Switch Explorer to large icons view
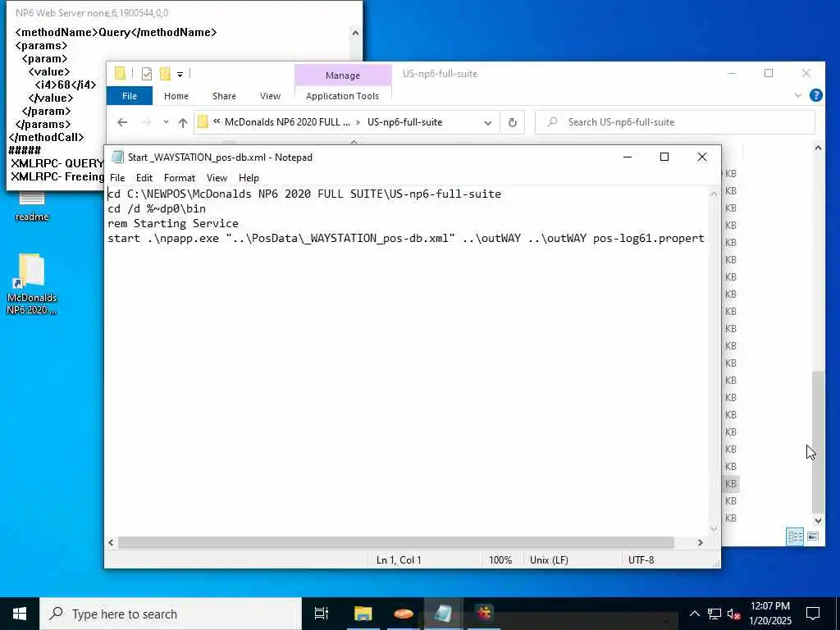The width and height of the screenshot is (840, 630). (x=813, y=536)
